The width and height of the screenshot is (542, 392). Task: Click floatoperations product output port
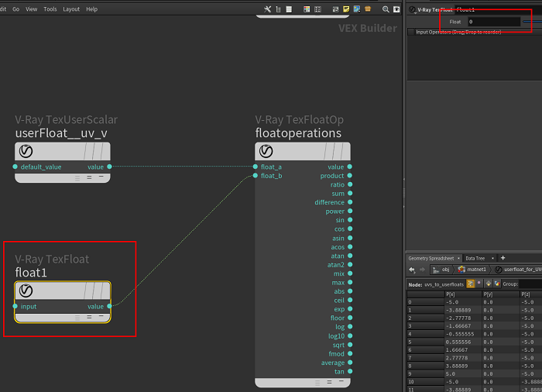[350, 176]
